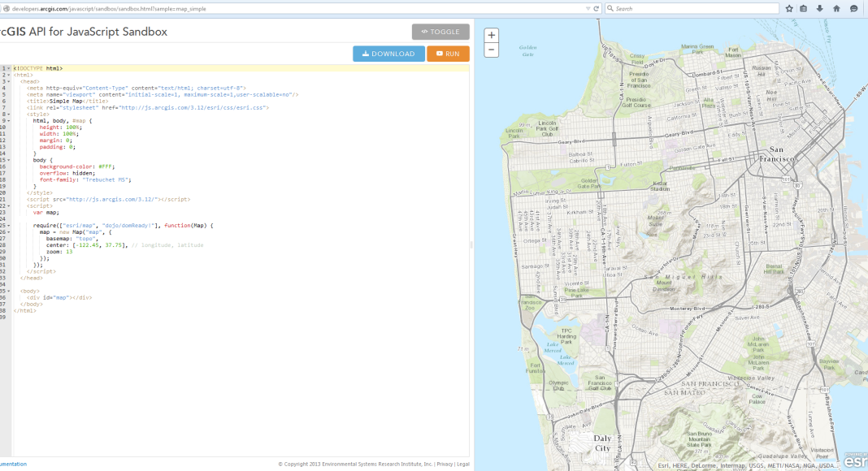Zoom out the map with minus button
Image resolution: width=868 pixels, height=471 pixels.
491,50
